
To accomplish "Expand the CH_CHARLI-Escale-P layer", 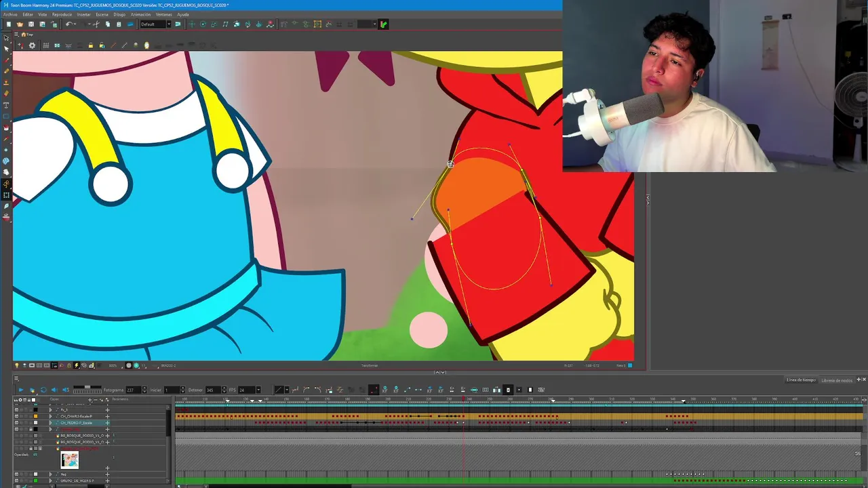I will point(50,416).
